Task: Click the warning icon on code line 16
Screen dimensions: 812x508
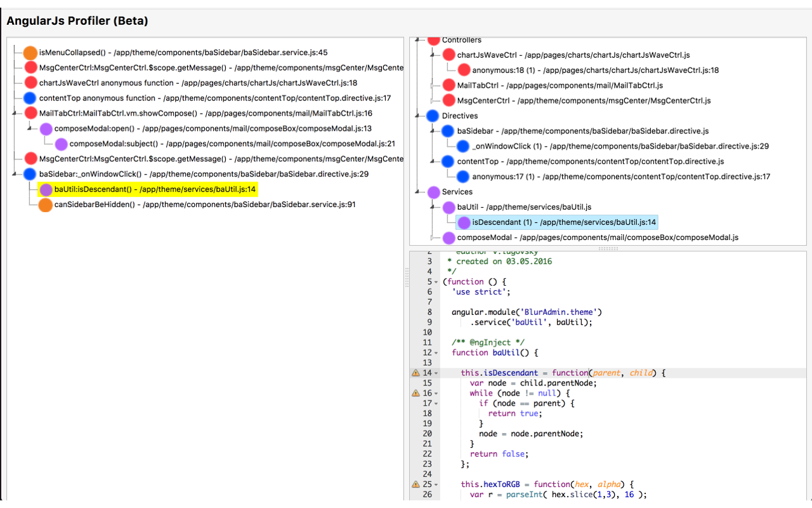Action: click(x=415, y=393)
